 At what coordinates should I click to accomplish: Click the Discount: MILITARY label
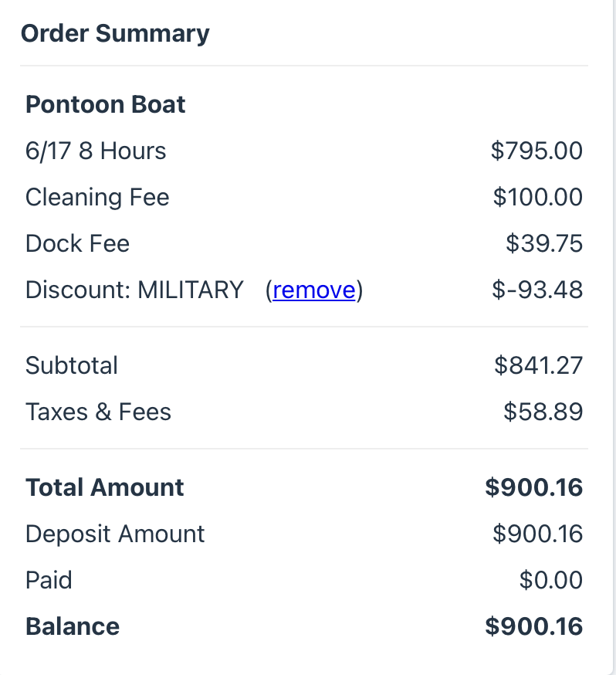(x=134, y=290)
